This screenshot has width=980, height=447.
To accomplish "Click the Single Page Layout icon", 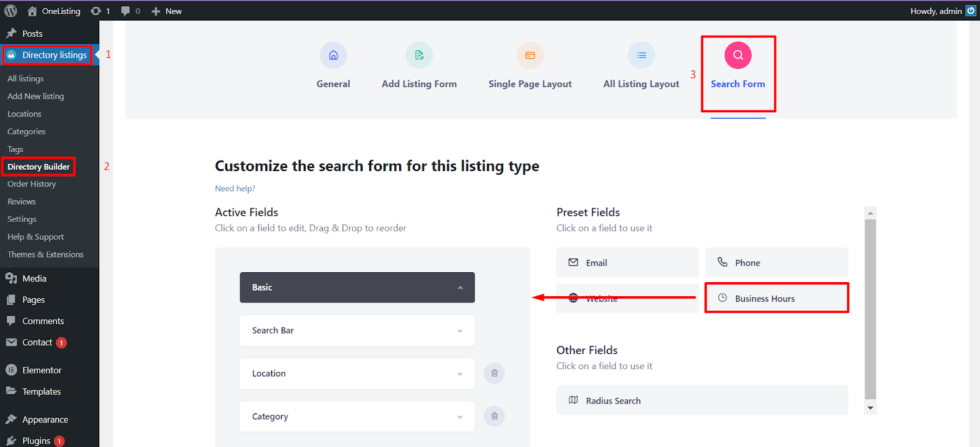I will click(530, 55).
